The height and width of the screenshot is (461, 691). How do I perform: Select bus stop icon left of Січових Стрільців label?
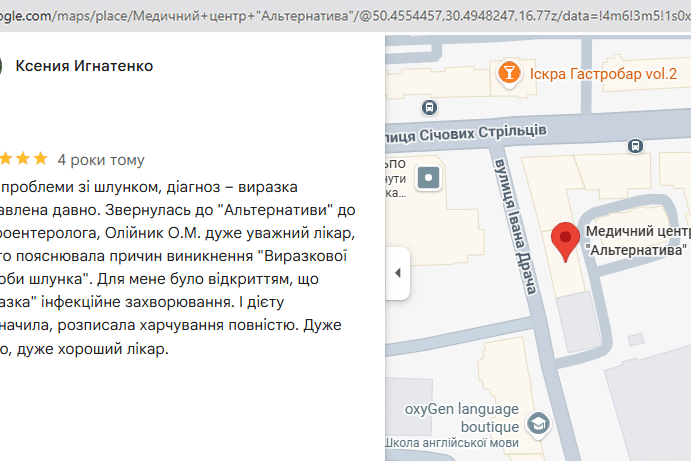pyautogui.click(x=428, y=108)
